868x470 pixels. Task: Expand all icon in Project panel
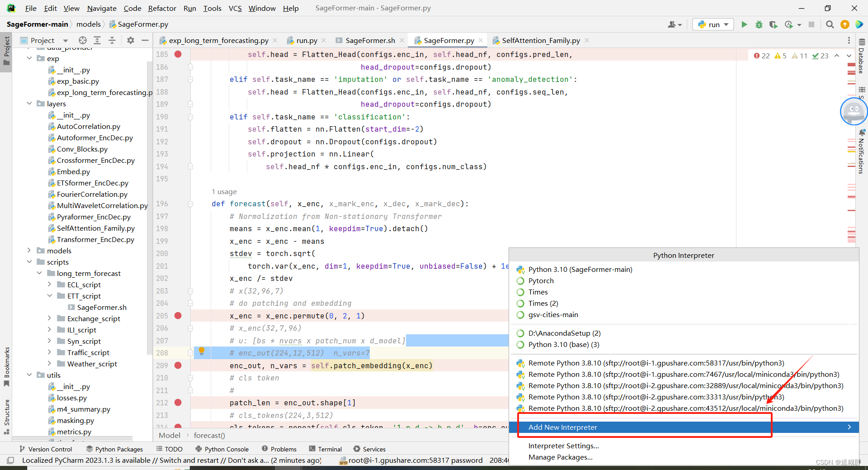point(97,40)
